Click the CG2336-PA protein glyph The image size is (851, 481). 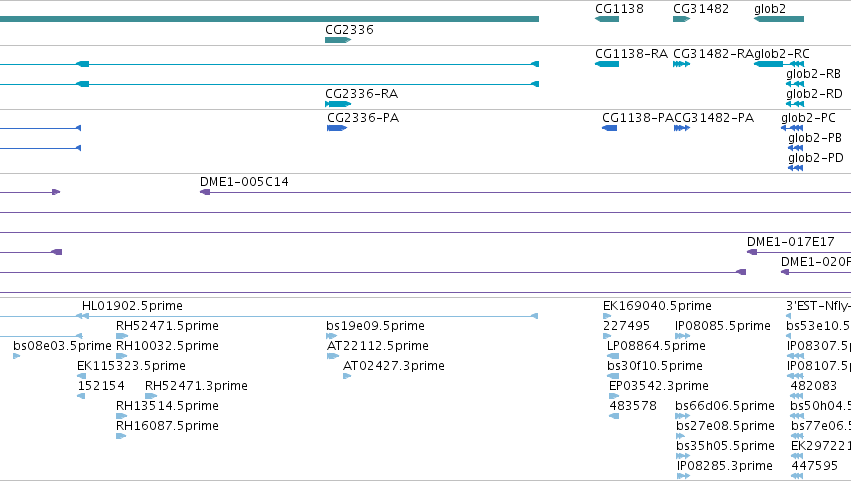pos(337,128)
